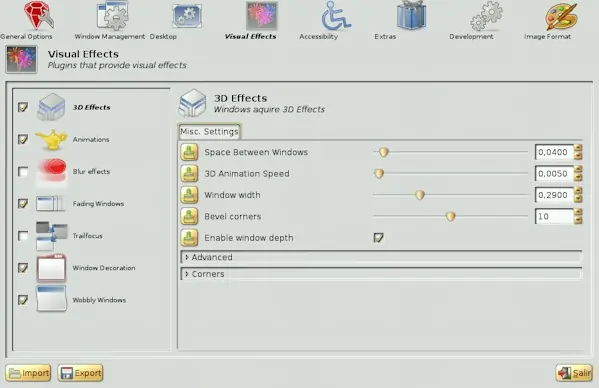The image size is (599, 388).
Task: Click the Bevel corners value field
Action: click(554, 217)
